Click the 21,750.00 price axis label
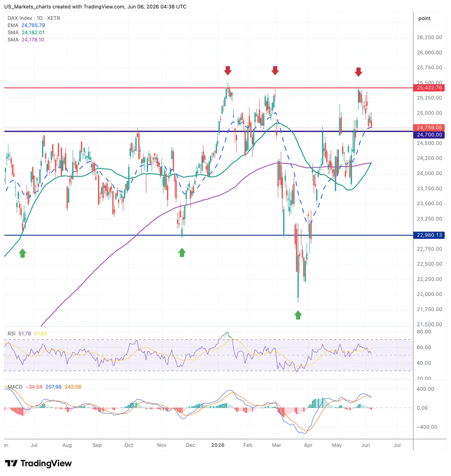This screenshot has width=451, height=476. pos(430,309)
